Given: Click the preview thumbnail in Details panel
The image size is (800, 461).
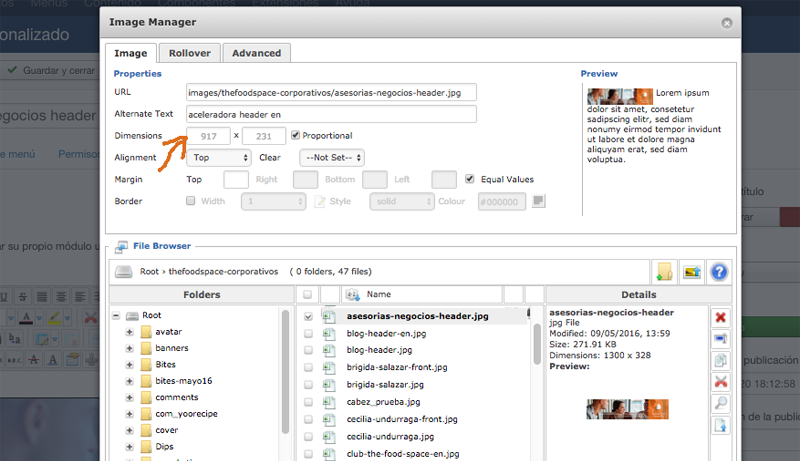Looking at the screenshot, I should [x=627, y=409].
